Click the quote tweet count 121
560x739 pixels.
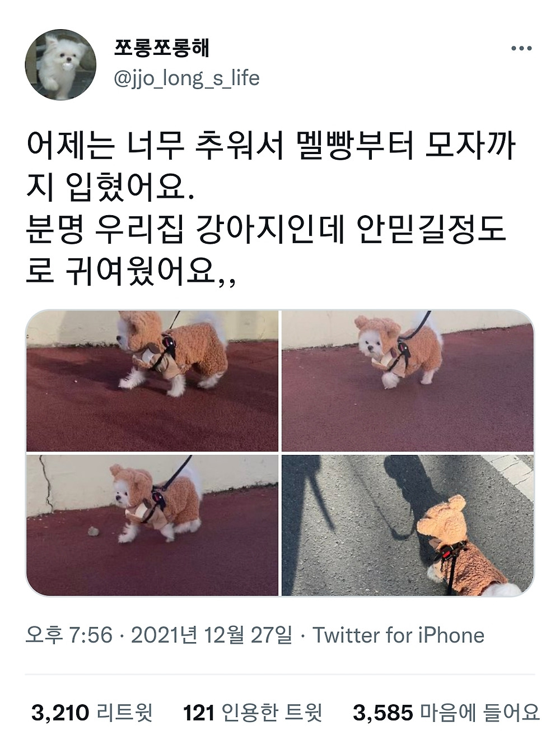point(199,713)
